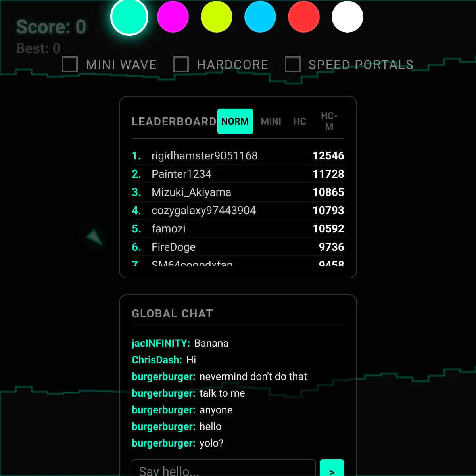Show the HC leaderboard tab
The width and height of the screenshot is (476, 476).
(x=299, y=121)
